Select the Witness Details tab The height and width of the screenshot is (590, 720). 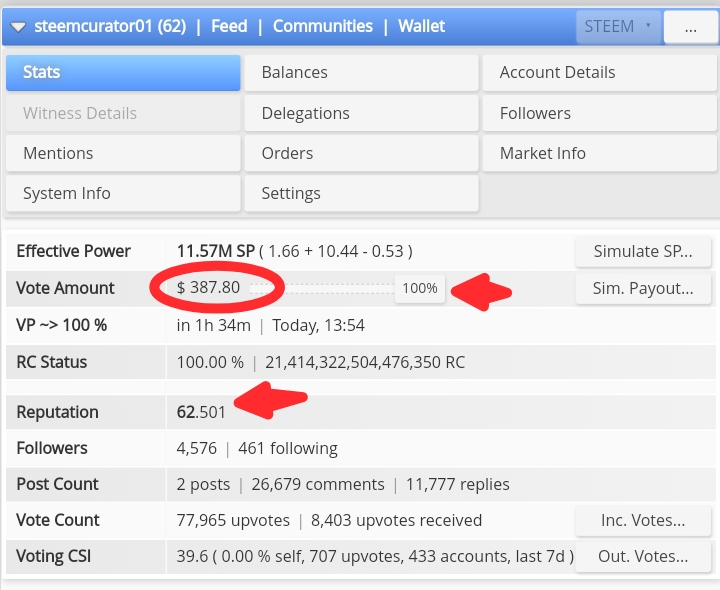[x=123, y=113]
